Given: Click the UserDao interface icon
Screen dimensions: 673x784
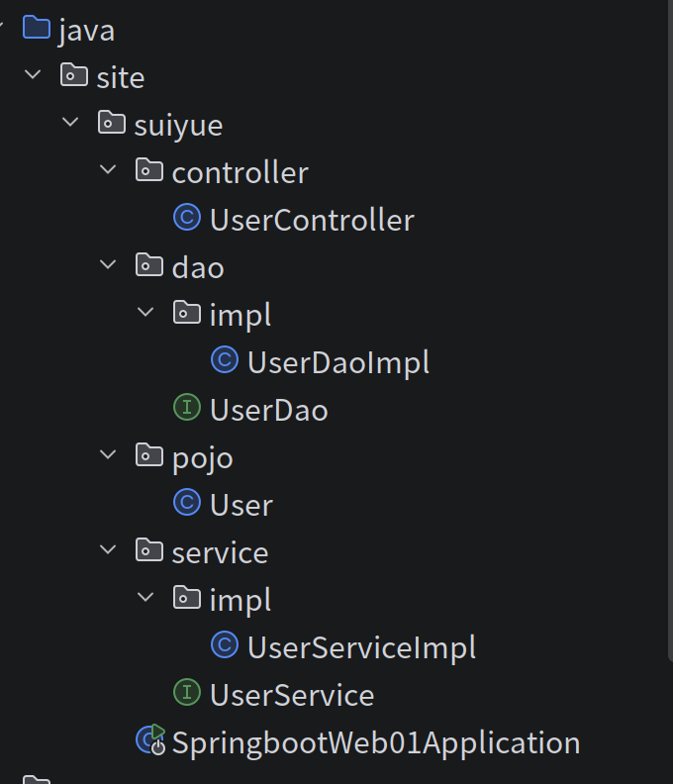Looking at the screenshot, I should pyautogui.click(x=187, y=408).
